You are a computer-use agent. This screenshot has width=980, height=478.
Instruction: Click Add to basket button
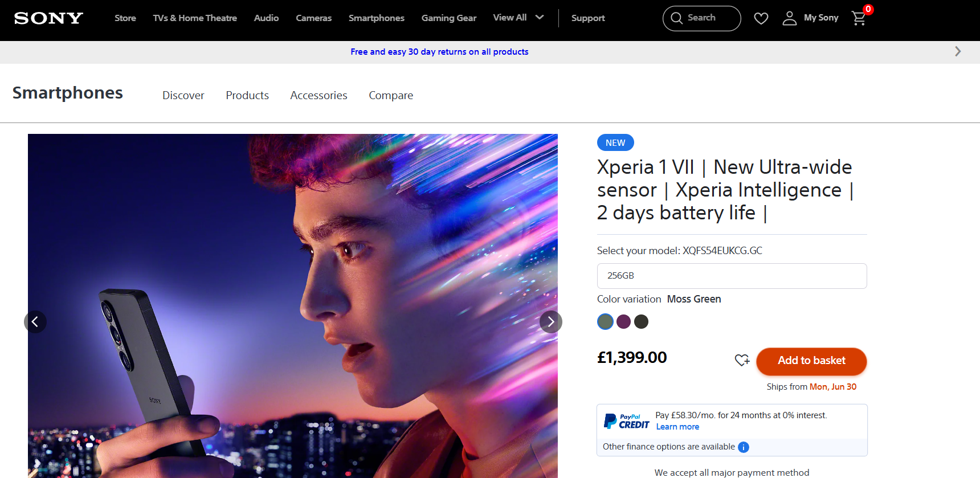click(x=811, y=361)
